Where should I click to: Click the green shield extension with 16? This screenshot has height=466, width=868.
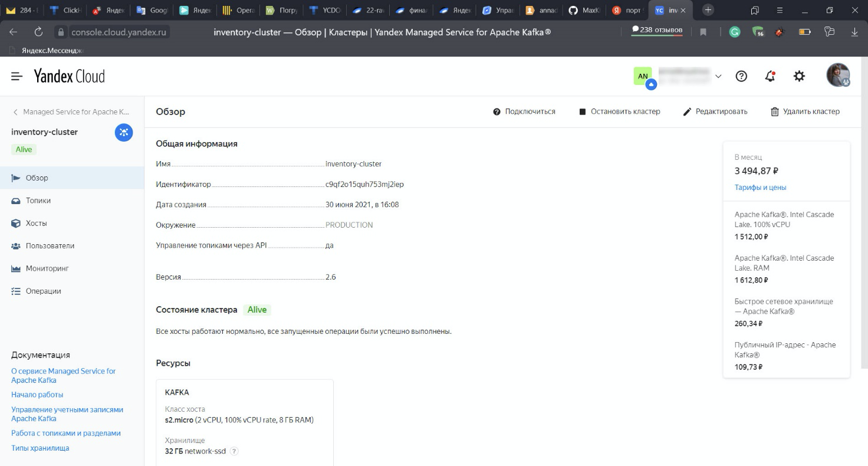(x=758, y=32)
